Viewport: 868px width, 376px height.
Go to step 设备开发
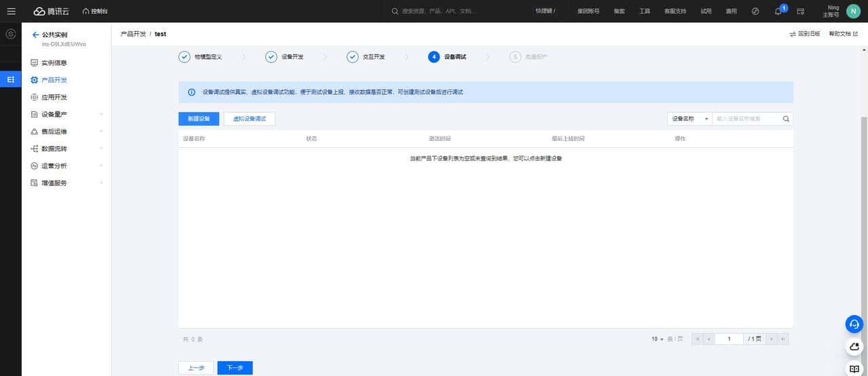pos(284,57)
